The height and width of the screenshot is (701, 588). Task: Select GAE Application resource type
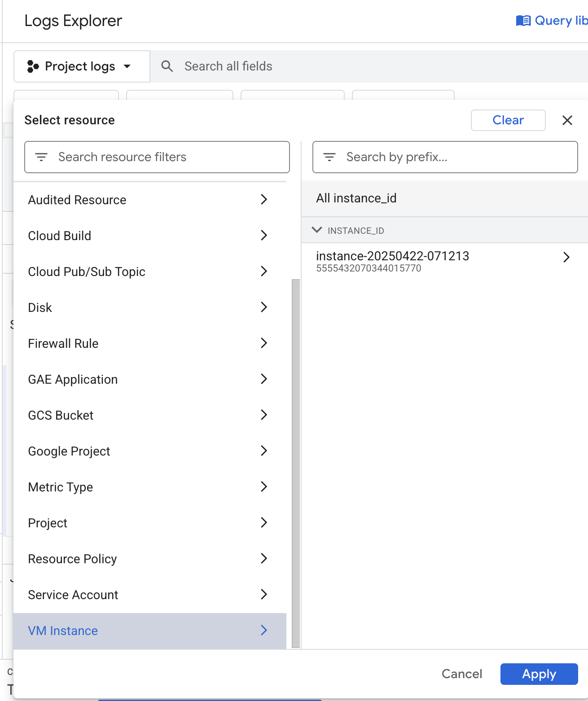150,379
